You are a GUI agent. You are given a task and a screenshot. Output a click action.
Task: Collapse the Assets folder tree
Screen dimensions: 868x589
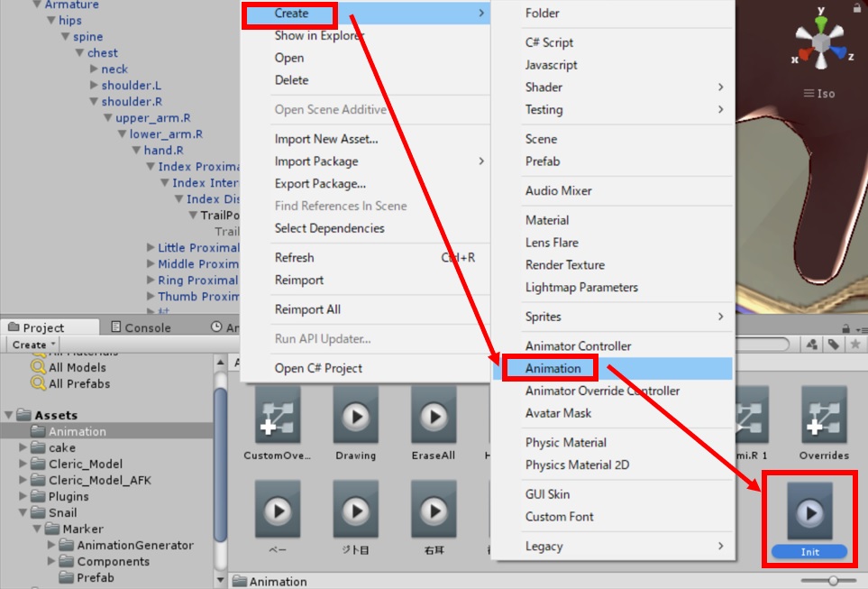pyautogui.click(x=9, y=416)
